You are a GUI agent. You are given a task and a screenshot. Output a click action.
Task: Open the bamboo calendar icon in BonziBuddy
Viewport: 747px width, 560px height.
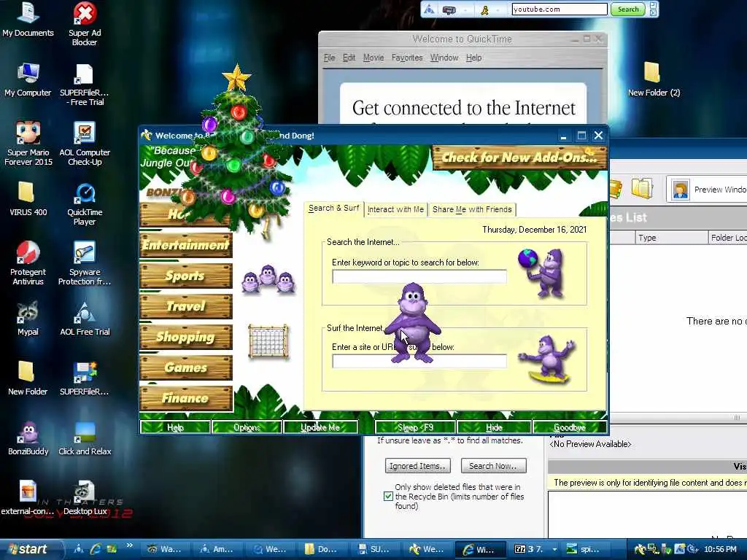(x=268, y=341)
